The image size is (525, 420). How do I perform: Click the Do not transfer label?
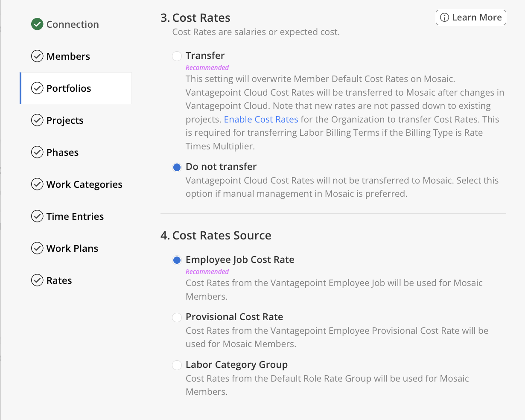221,166
